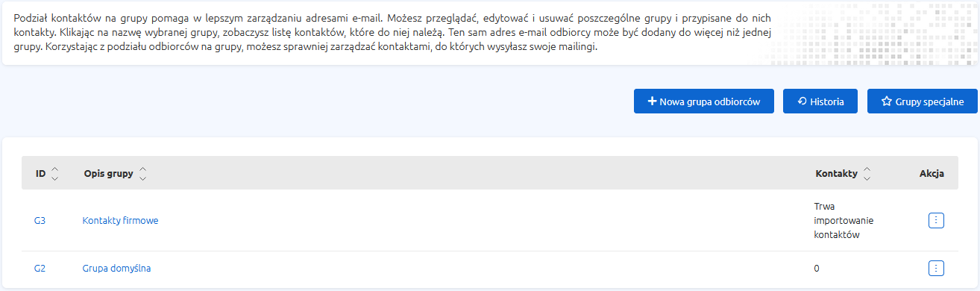The image size is (980, 291).
Task: Select the Akcja column header
Action: coord(932,174)
